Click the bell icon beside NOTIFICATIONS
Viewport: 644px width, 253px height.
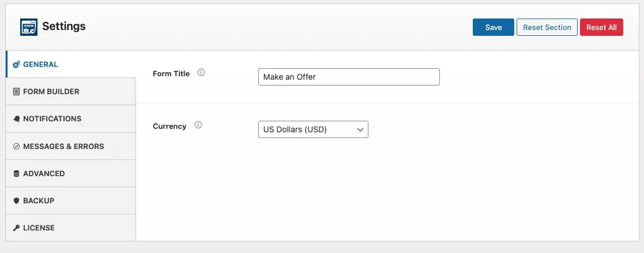click(16, 119)
